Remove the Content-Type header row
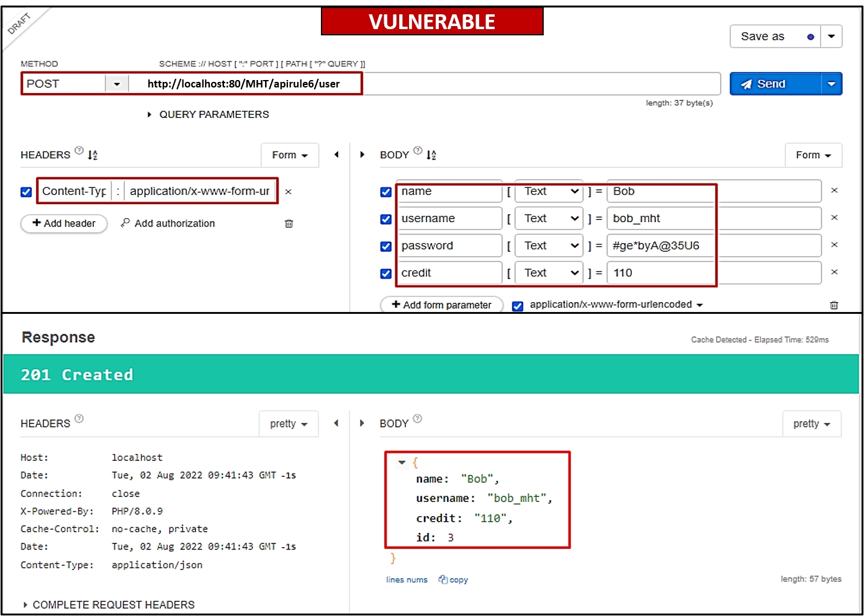The width and height of the screenshot is (864, 616). point(288,192)
